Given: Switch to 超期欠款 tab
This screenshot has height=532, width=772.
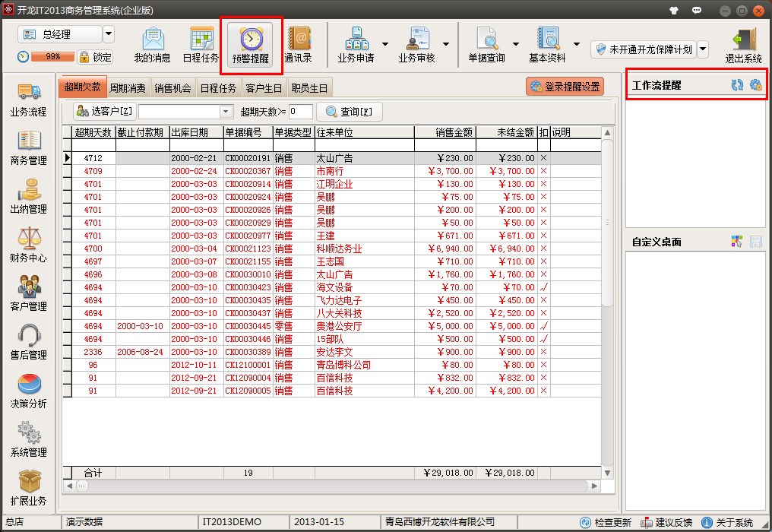Looking at the screenshot, I should 82,87.
